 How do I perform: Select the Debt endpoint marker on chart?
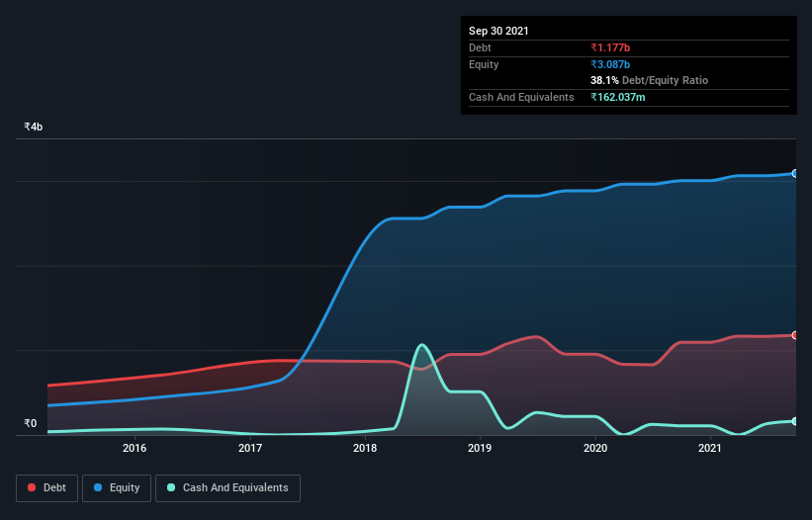coord(795,335)
